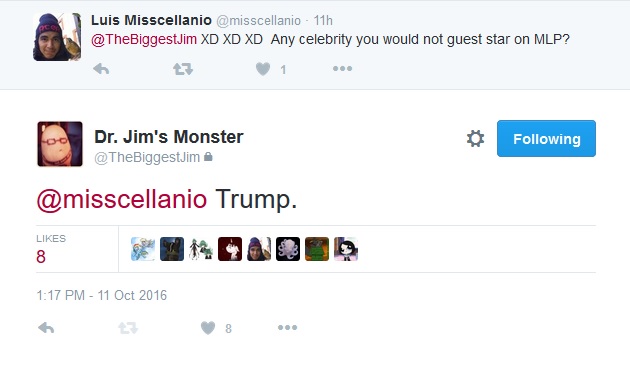This screenshot has width=630, height=367.
Task: Open the @TheBiggestJim mention link in Luis's tweet
Action: (x=144, y=39)
